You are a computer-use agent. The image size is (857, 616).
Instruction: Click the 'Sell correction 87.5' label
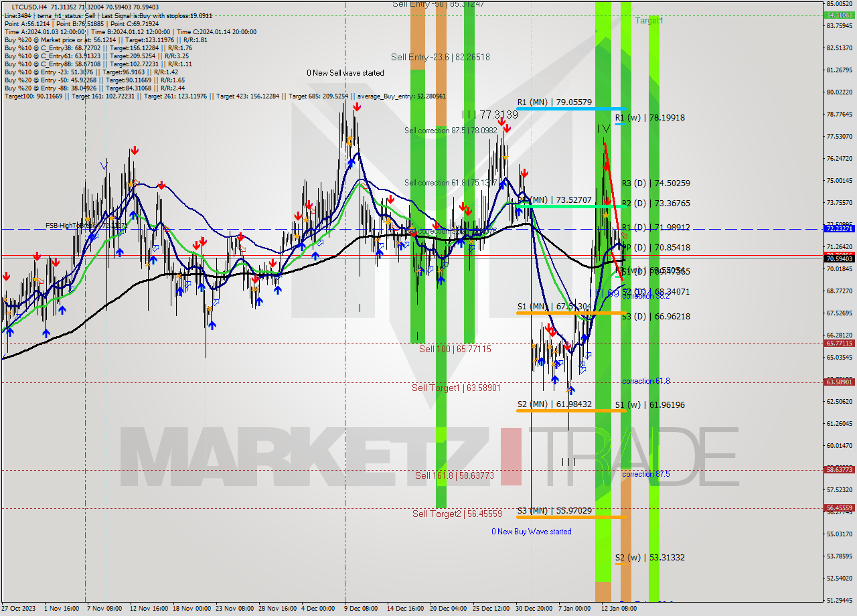[x=451, y=131]
